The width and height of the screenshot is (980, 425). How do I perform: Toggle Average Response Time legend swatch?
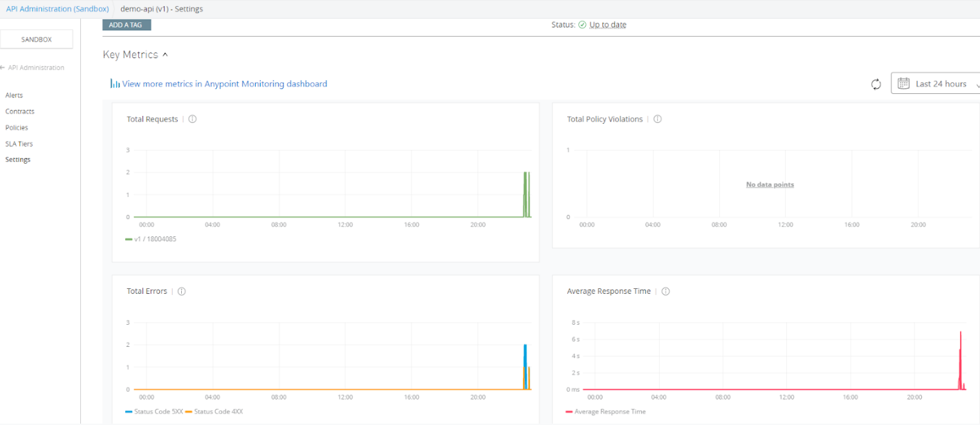(570, 411)
